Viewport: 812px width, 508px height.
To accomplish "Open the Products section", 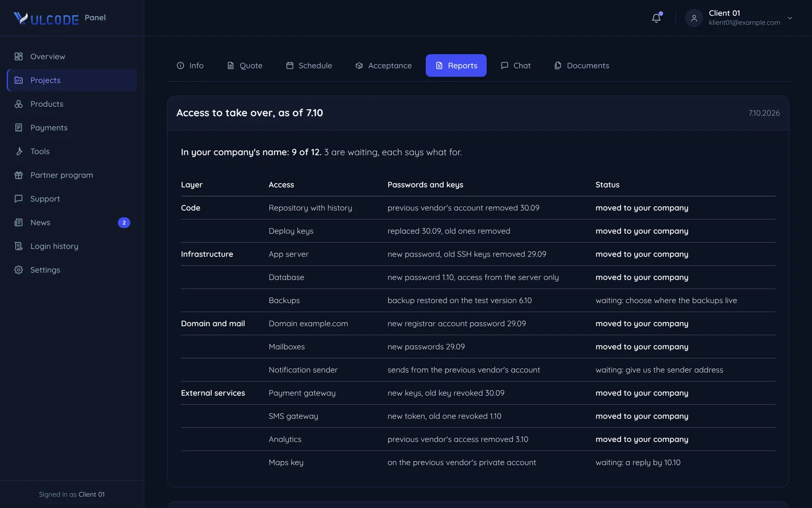I will pos(72,104).
